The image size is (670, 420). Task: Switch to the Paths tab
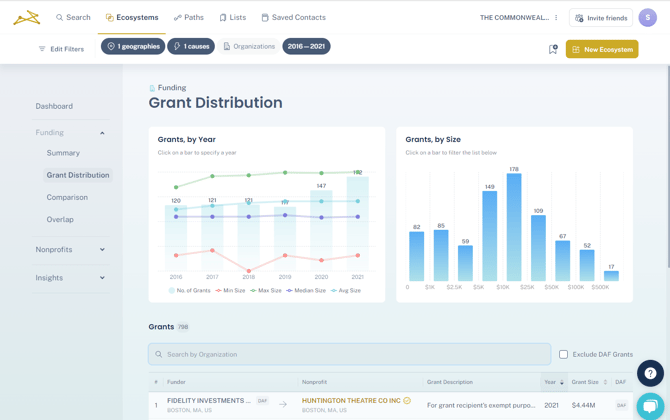click(x=189, y=17)
